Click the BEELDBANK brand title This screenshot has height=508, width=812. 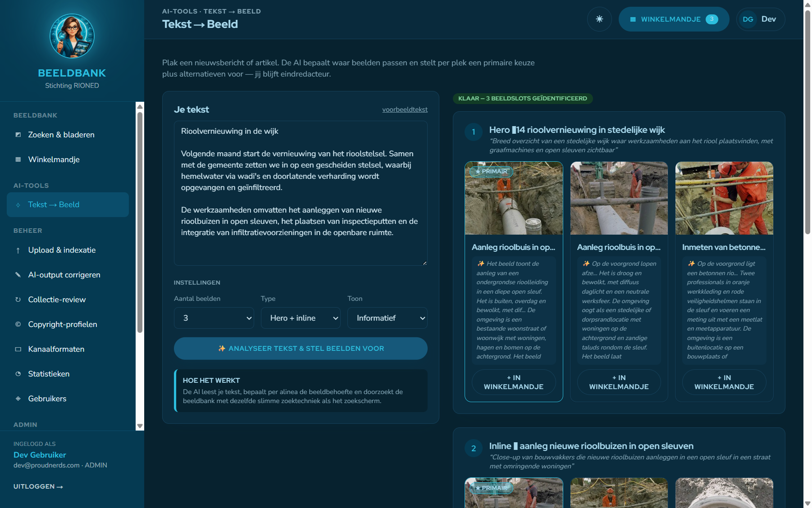72,73
